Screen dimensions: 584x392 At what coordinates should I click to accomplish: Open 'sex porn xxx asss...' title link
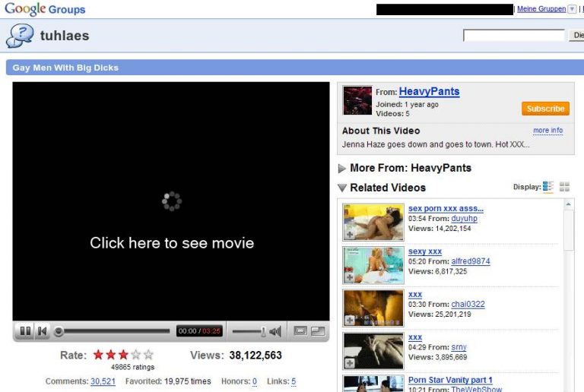tap(446, 209)
